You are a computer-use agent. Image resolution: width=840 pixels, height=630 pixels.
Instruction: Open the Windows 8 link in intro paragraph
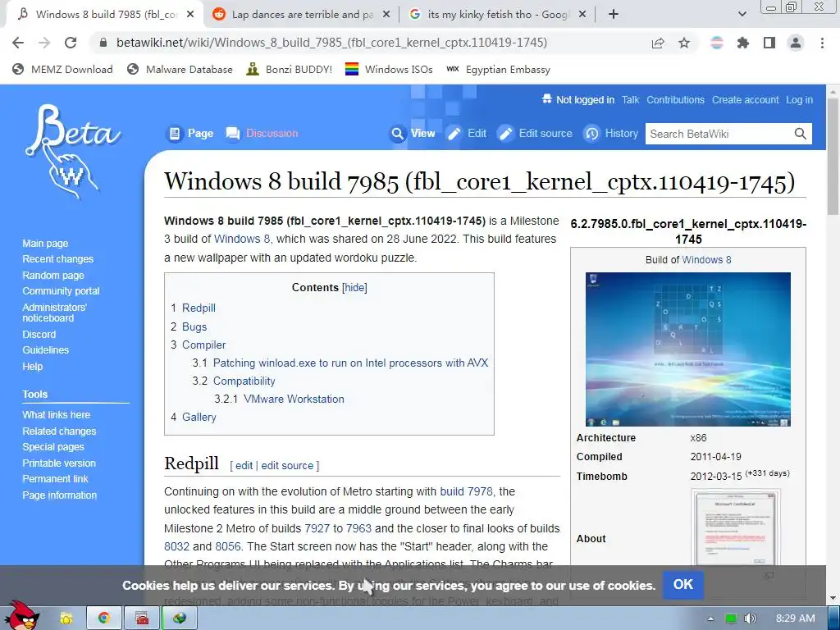pos(242,239)
